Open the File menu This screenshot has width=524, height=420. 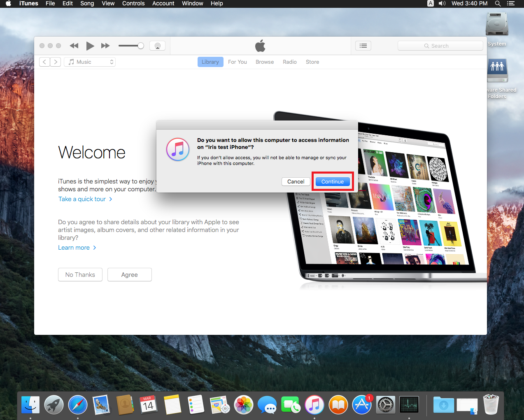[50, 4]
